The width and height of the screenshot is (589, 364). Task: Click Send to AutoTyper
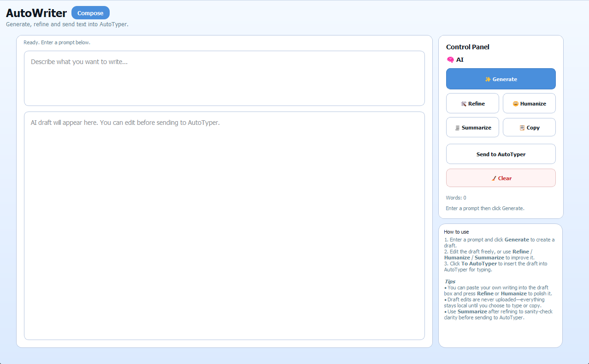pos(501,154)
